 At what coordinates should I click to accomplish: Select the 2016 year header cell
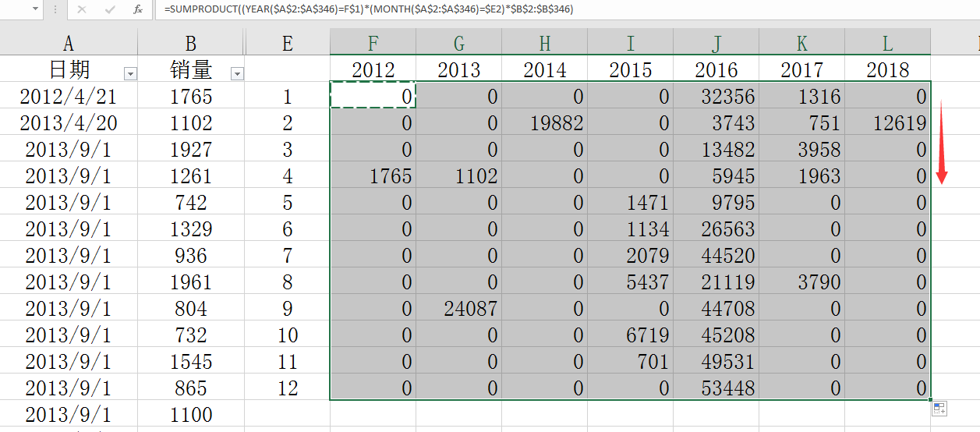coord(716,69)
